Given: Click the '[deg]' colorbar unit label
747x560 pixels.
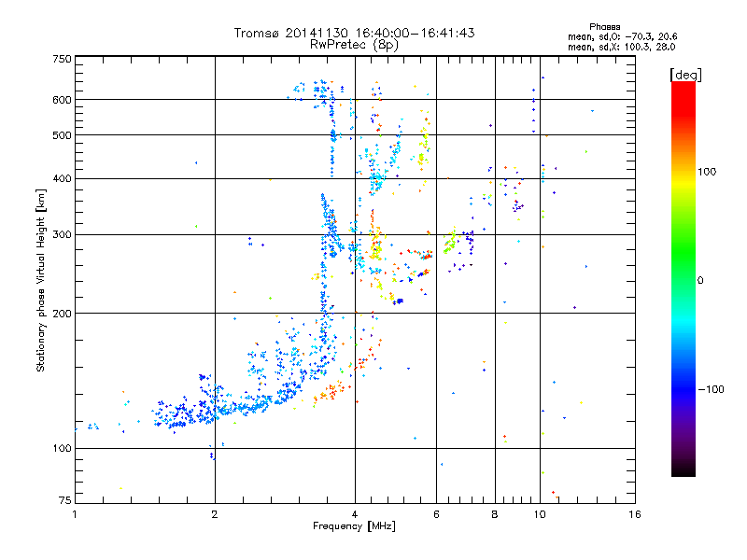Looking at the screenshot, I should click(685, 75).
